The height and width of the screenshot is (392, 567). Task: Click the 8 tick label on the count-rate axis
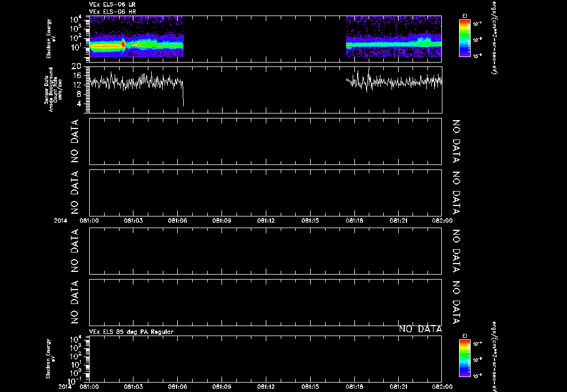coord(79,94)
